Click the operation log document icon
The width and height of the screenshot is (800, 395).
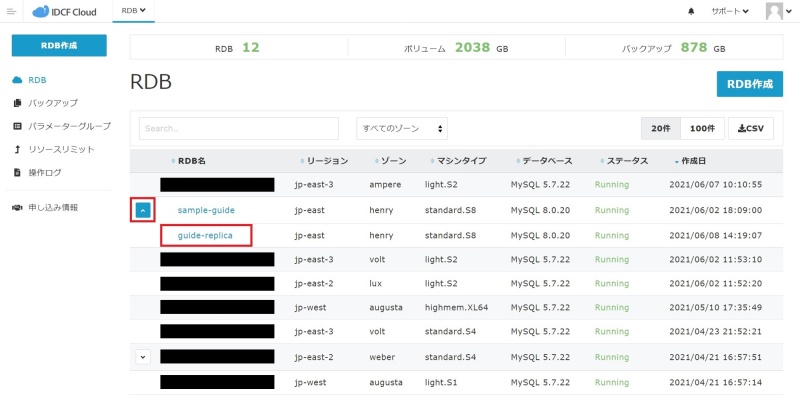pos(17,172)
